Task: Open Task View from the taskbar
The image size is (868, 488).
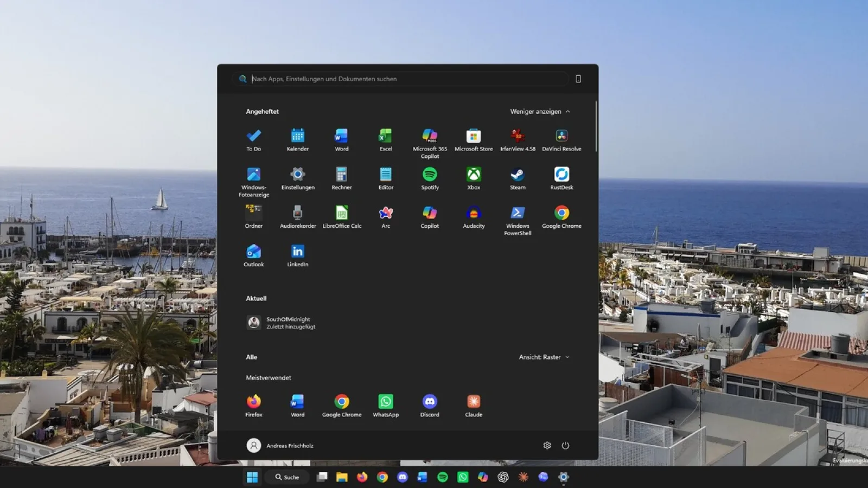Action: click(x=322, y=477)
